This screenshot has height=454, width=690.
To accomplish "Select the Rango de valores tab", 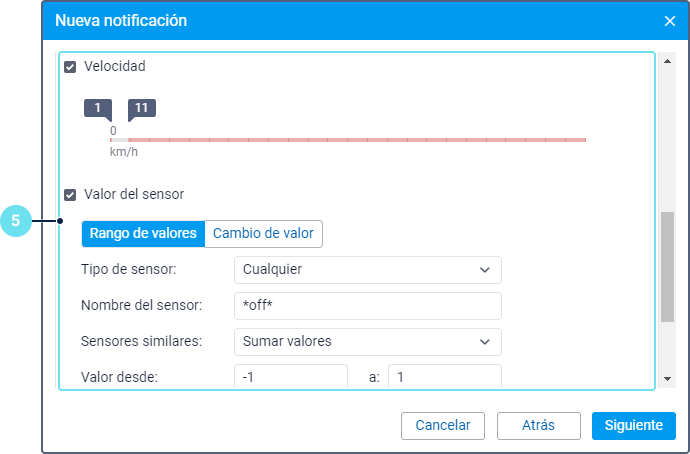I will [x=143, y=234].
